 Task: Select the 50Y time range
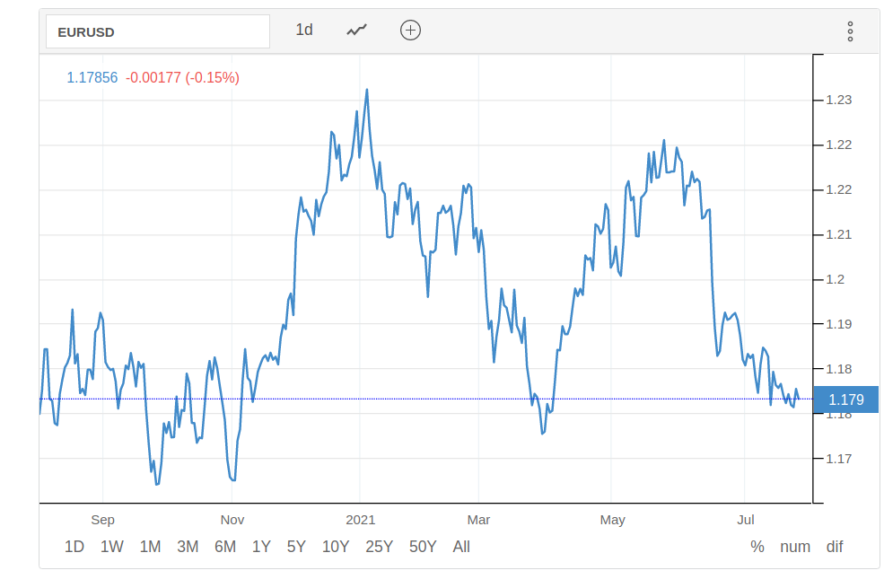pos(423,547)
